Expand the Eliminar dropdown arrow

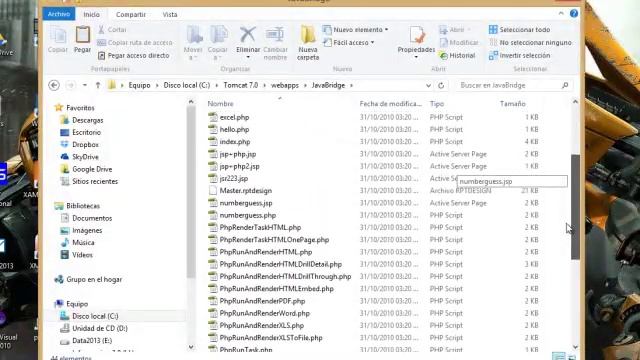point(248,57)
